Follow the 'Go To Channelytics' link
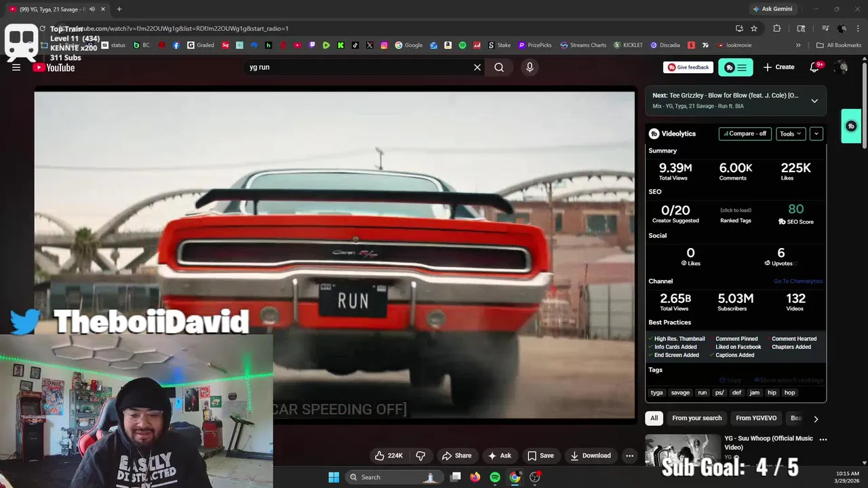 point(798,281)
